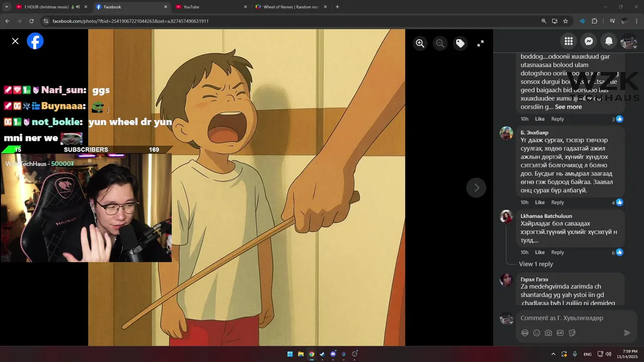The width and height of the screenshot is (644, 362).
Task: Insert avatar sticker in comment
Action: pyautogui.click(x=525, y=333)
